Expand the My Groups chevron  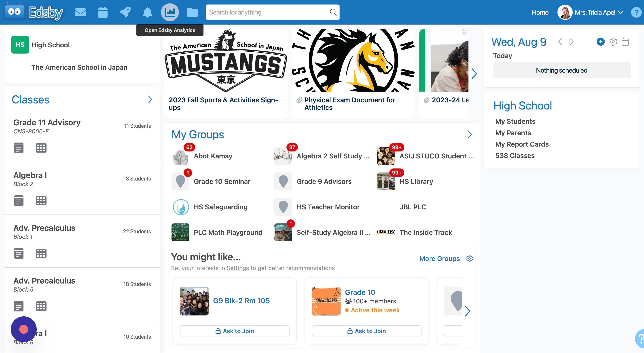470,134
